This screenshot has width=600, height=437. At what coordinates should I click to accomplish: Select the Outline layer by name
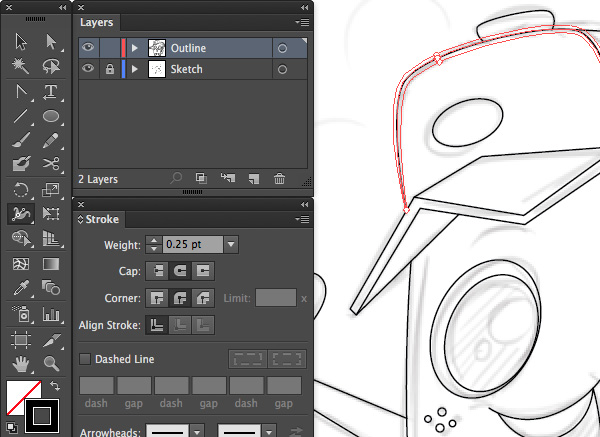click(x=188, y=47)
